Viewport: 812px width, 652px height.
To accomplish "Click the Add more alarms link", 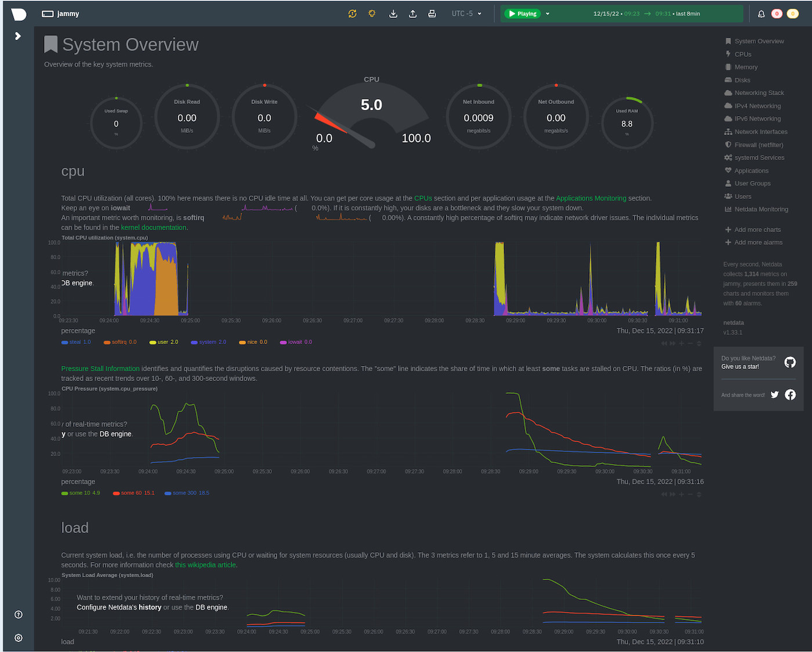I will 758,242.
